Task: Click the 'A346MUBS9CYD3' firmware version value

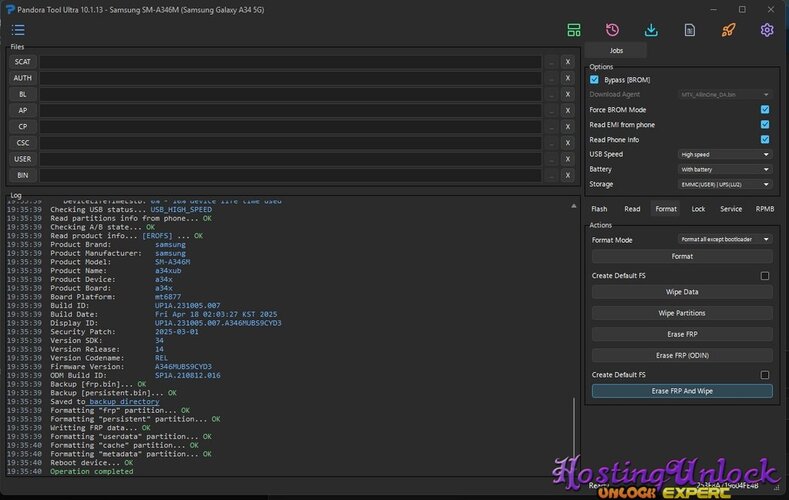Action: (x=183, y=367)
